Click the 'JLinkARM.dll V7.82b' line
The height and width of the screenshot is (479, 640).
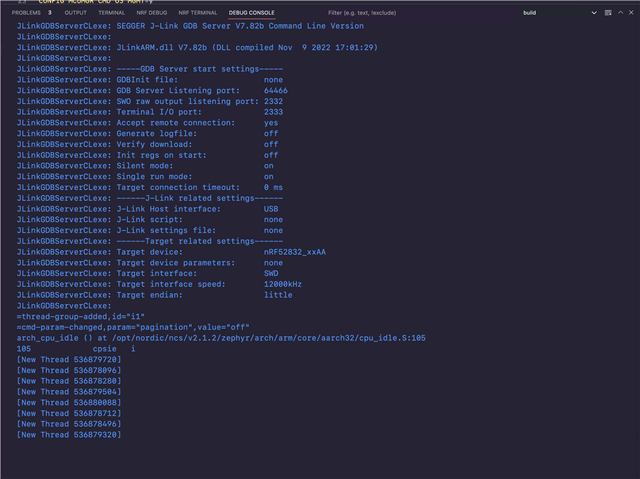197,47
